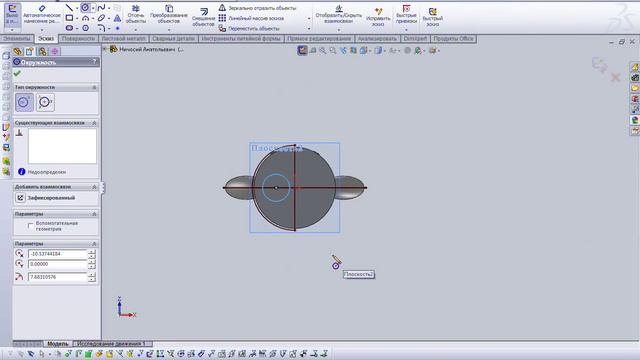The width and height of the screenshot is (640, 360).
Task: Confirm circle with green checkmark
Action: point(17,73)
